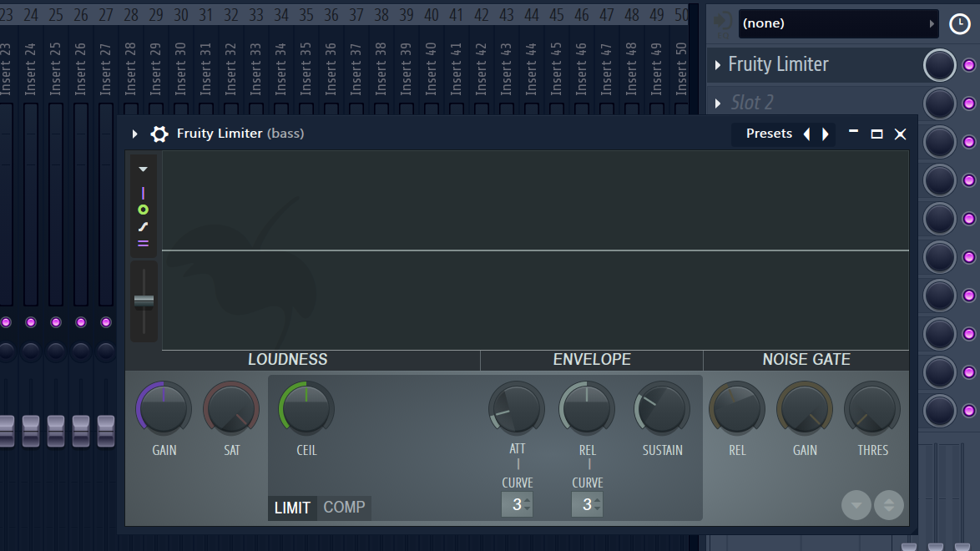Click the SAT saturation knob
Image resolution: width=980 pixels, height=551 pixels.
[231, 409]
